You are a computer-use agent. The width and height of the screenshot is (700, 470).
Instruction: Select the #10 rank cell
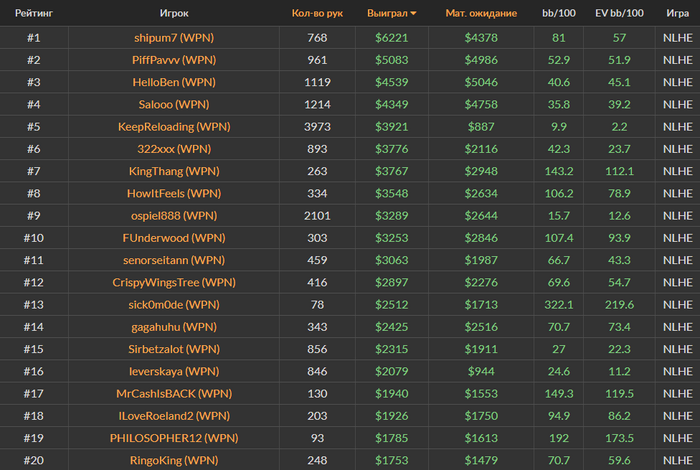pyautogui.click(x=34, y=238)
